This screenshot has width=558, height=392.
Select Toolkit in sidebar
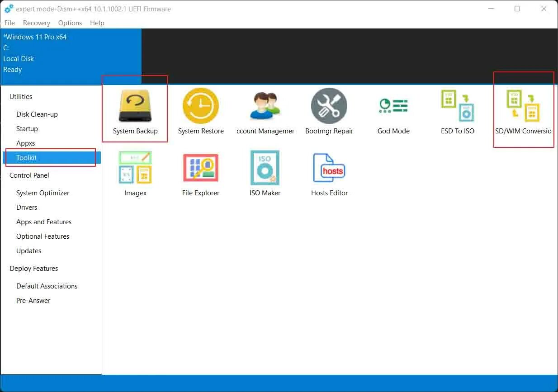[x=52, y=157]
